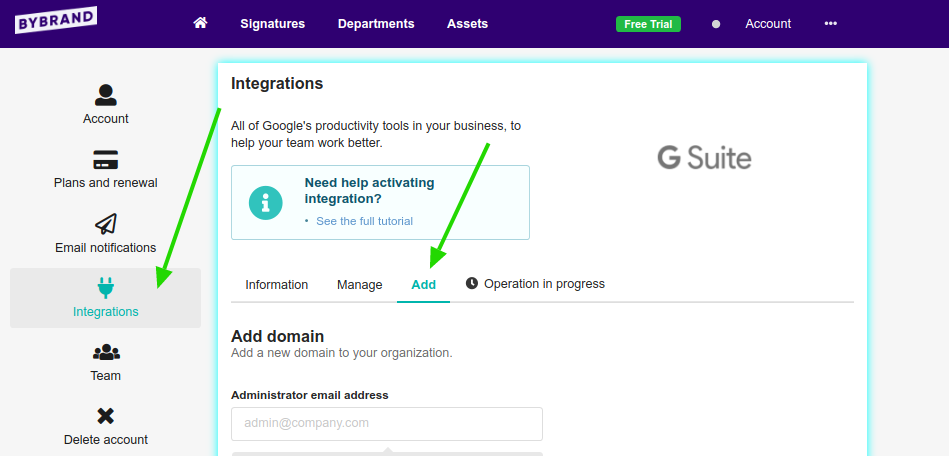The width and height of the screenshot is (949, 456).
Task: Select the Add tab
Action: click(x=424, y=285)
